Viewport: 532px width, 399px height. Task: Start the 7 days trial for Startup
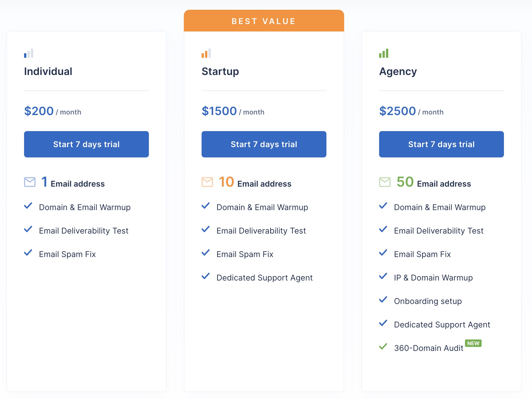(x=264, y=144)
